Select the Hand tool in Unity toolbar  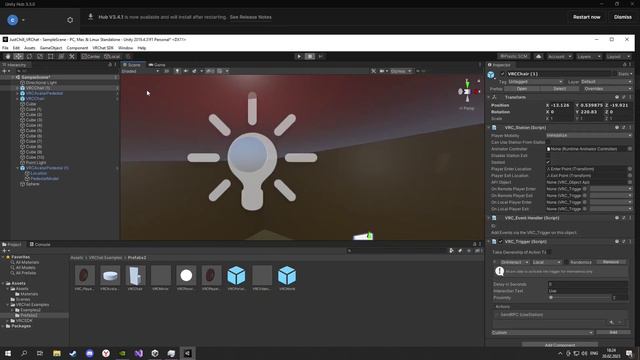[x=8, y=56]
